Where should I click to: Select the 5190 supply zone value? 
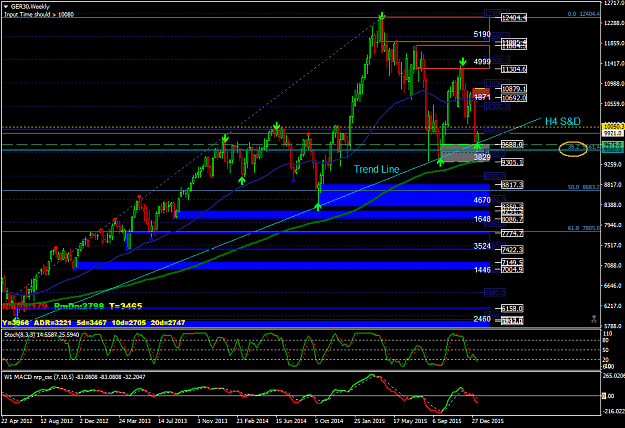[482, 35]
